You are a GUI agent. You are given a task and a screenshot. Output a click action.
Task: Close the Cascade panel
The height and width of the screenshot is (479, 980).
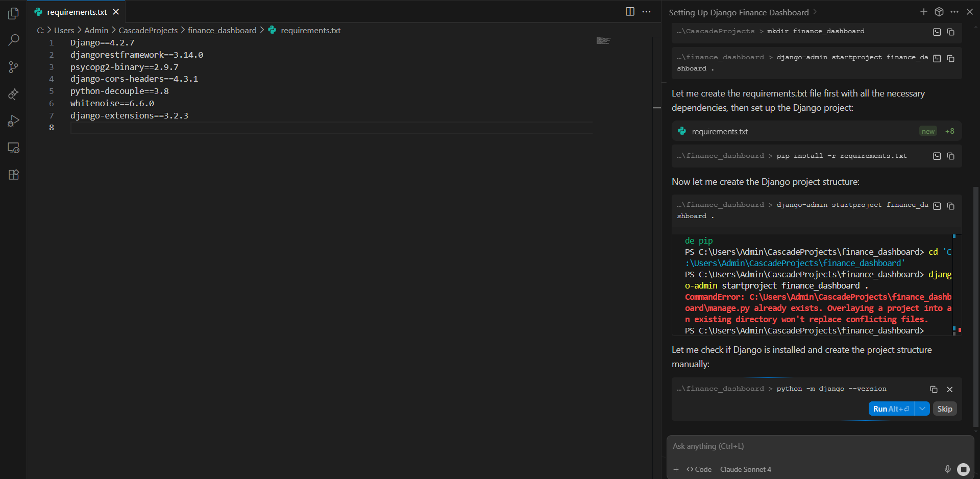click(970, 12)
